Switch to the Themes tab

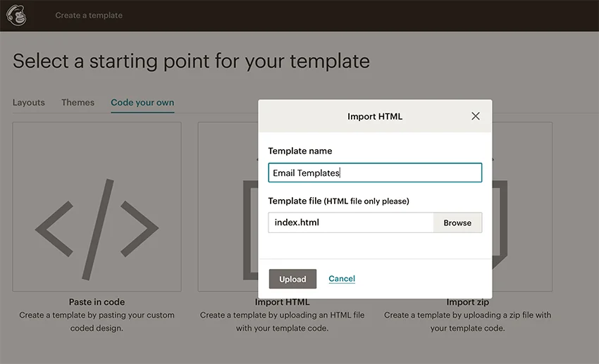(78, 102)
